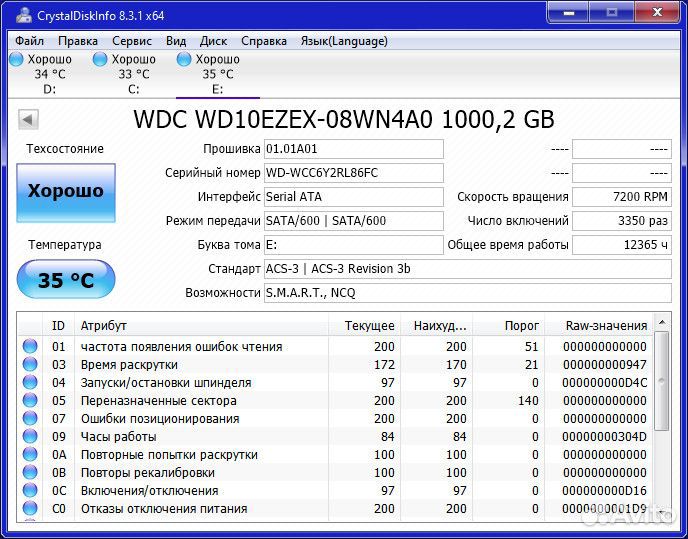
Task: Sort by Raw-значения column header
Action: [599, 326]
